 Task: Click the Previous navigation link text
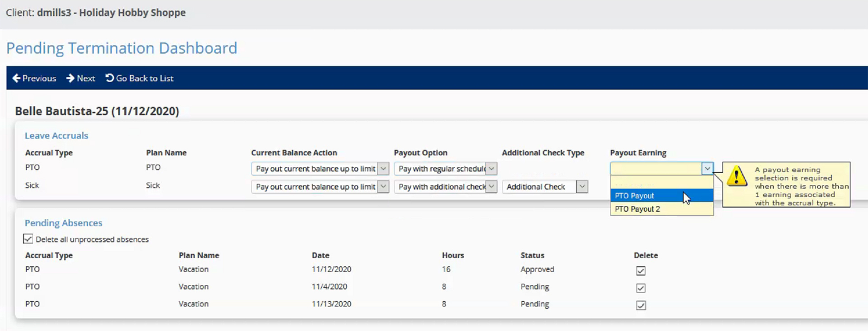(39, 78)
